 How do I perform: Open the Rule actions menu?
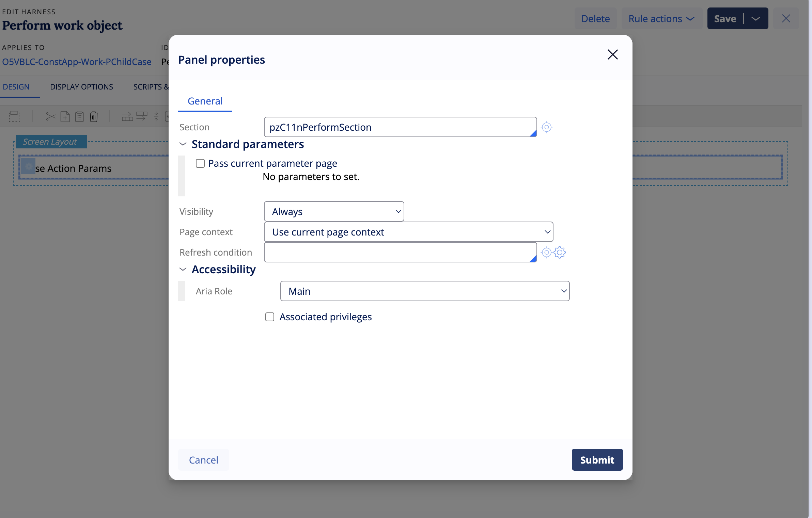661,18
